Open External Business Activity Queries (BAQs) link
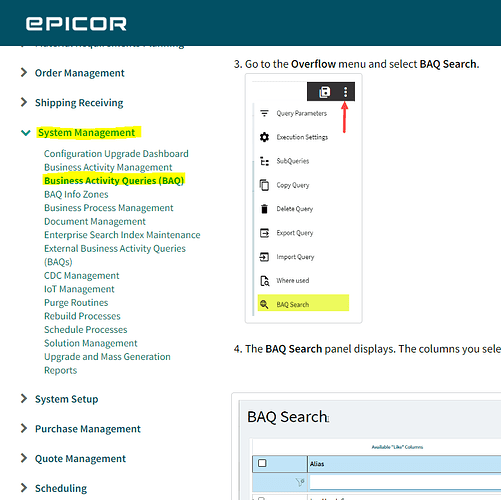The height and width of the screenshot is (500, 501). (115, 255)
